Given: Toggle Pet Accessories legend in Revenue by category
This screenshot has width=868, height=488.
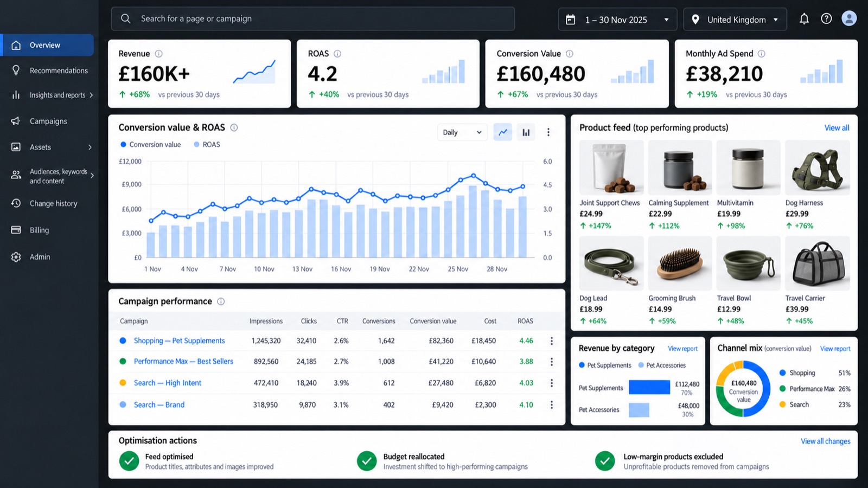Looking at the screenshot, I should coord(662,365).
